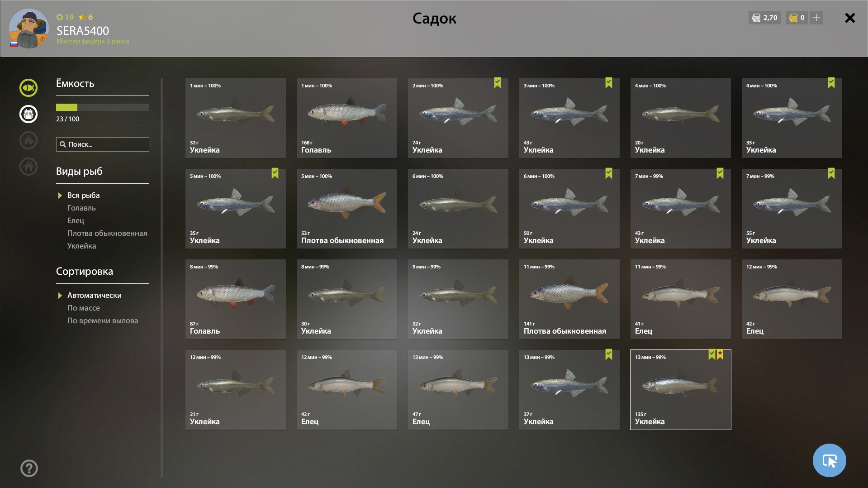This screenshot has width=868, height=488.
Task: Toggle bookmark on the 37 g Уклейка card
Action: coord(609,354)
